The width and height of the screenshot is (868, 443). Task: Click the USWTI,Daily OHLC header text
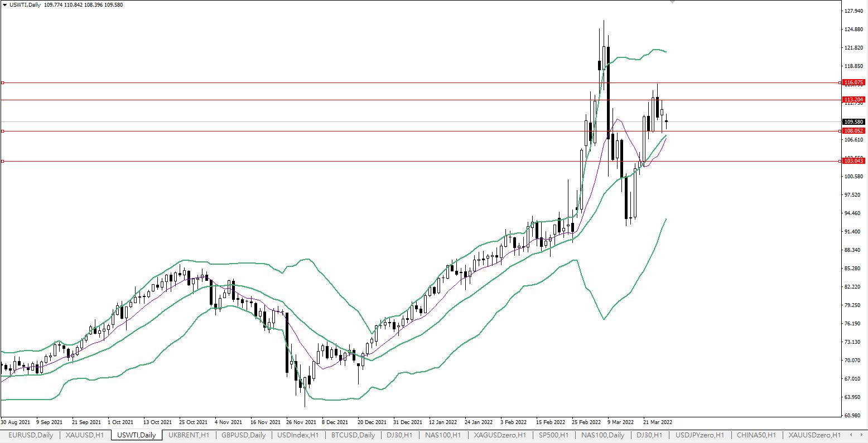tap(66, 5)
